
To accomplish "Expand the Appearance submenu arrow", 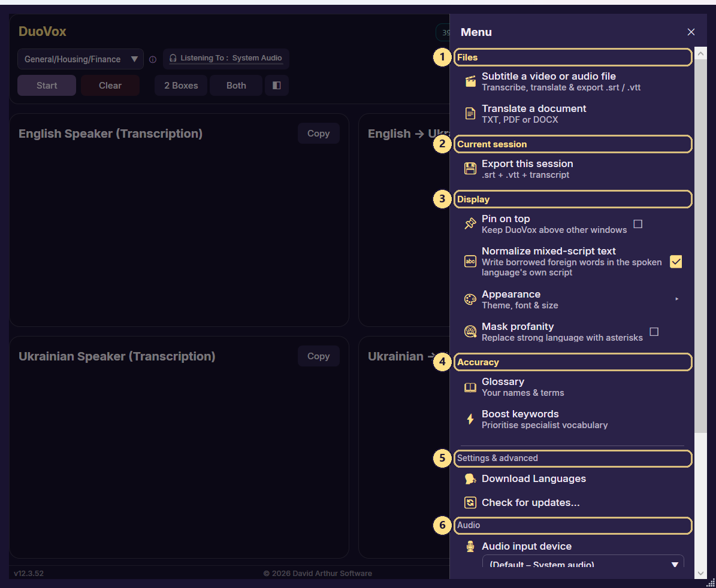I will (x=676, y=299).
